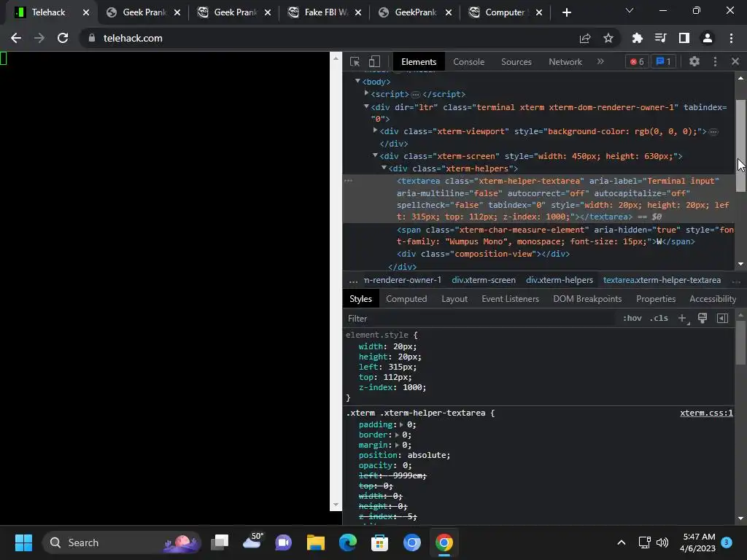Click the Styles tab
The height and width of the screenshot is (560, 747).
360,299
